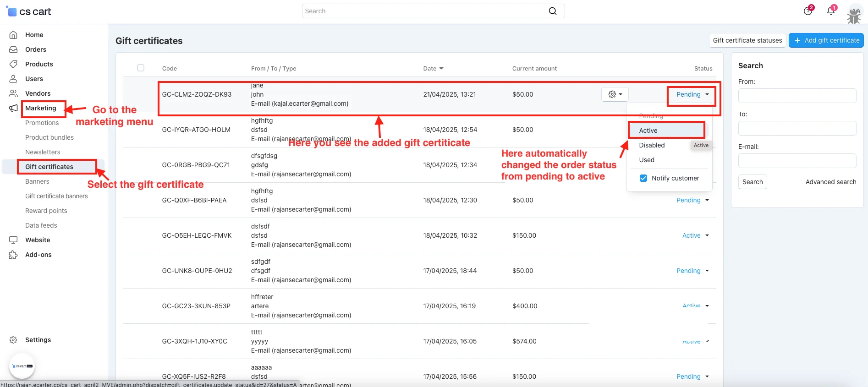
Task: Select Active in the status menu
Action: point(648,131)
